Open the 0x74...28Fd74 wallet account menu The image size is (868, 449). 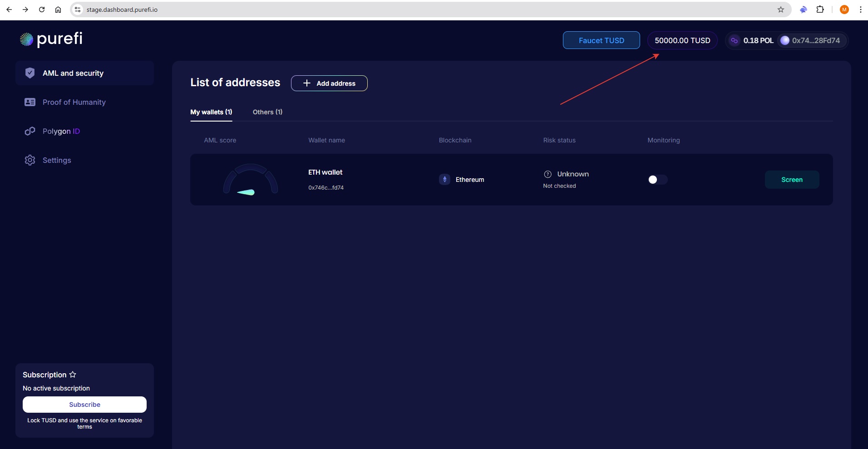point(811,40)
